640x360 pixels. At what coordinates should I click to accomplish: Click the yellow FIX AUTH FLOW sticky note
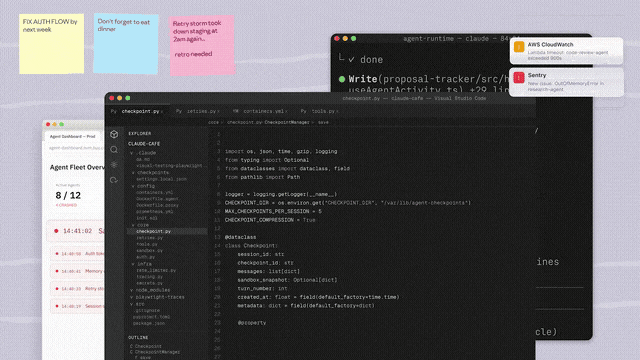[x=51, y=44]
